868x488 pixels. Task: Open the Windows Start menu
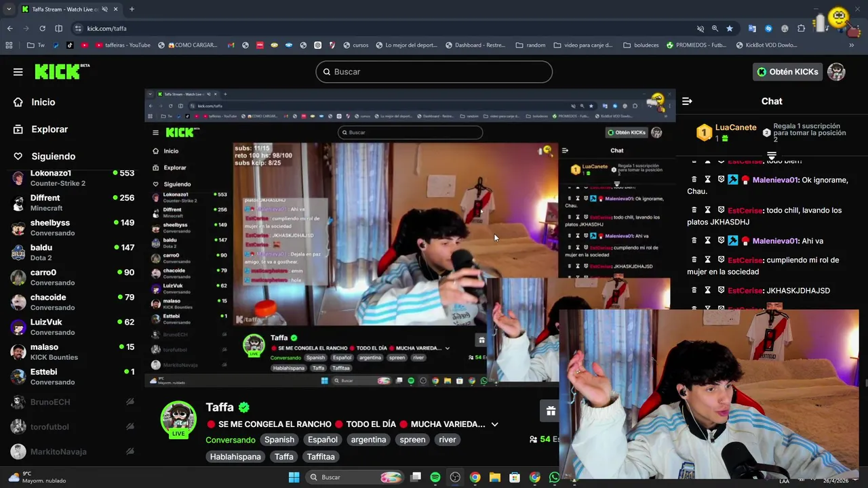tap(294, 477)
